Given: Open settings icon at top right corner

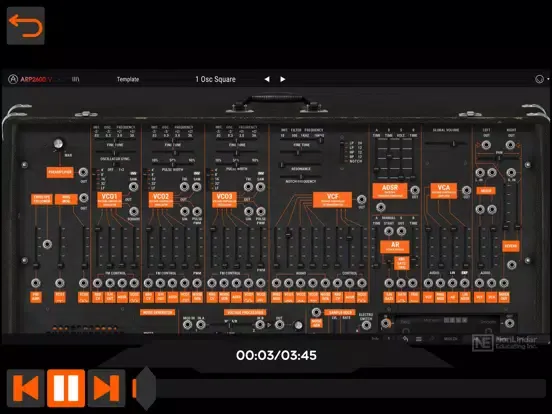Looking at the screenshot, I should (539, 79).
